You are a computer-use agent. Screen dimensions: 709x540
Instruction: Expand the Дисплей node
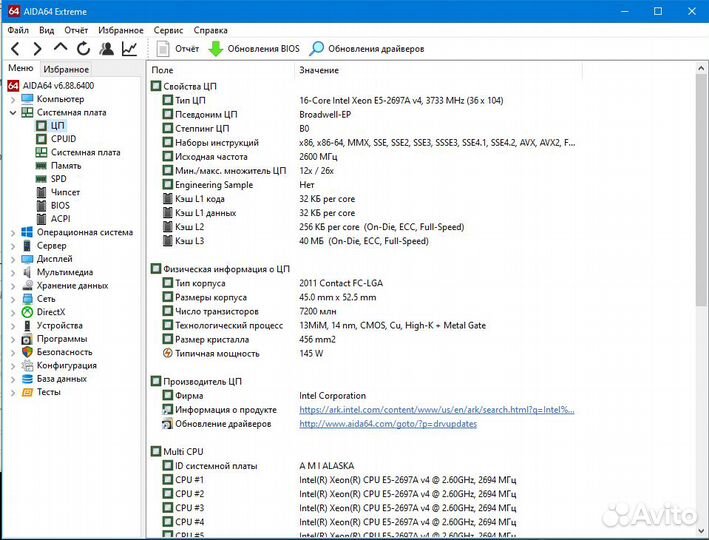pos(13,259)
